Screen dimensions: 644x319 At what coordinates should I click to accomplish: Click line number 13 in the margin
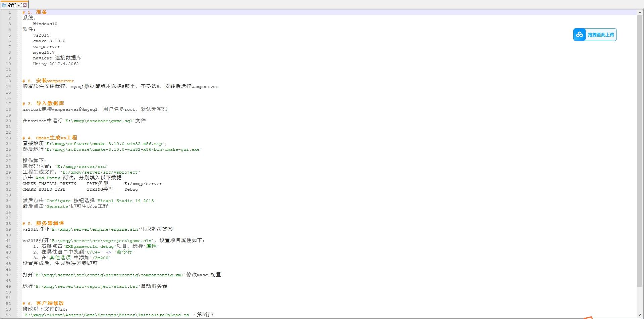(8, 81)
